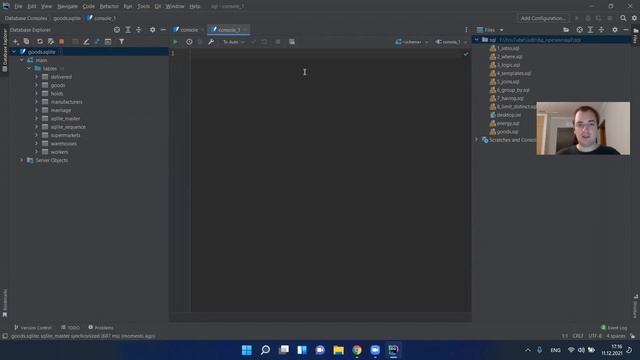The image size is (640, 360).
Task: Click the Attach Directory folder icon in Files
Action: [566, 30]
